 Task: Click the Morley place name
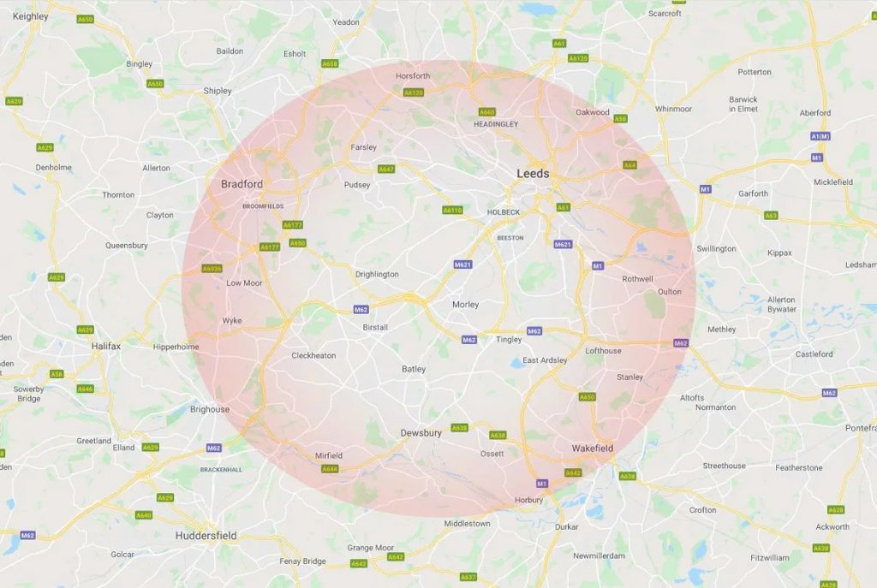point(465,305)
